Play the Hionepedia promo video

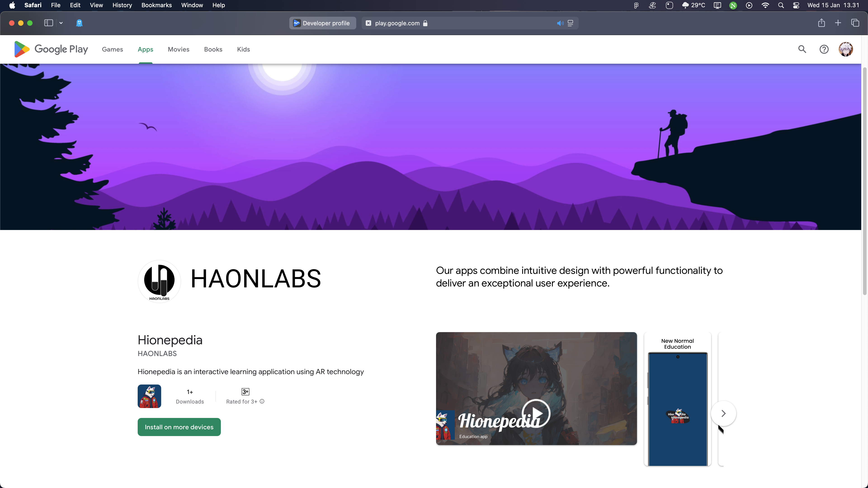(x=536, y=414)
